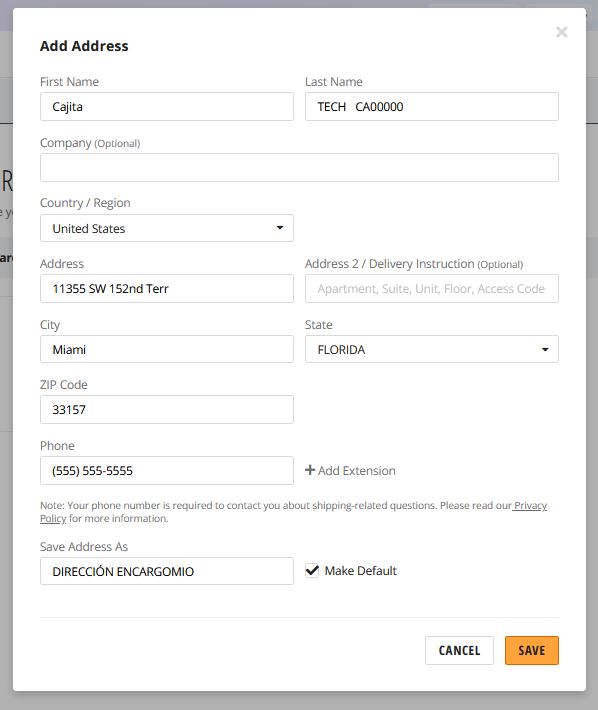Click the Save Address As field

[167, 571]
